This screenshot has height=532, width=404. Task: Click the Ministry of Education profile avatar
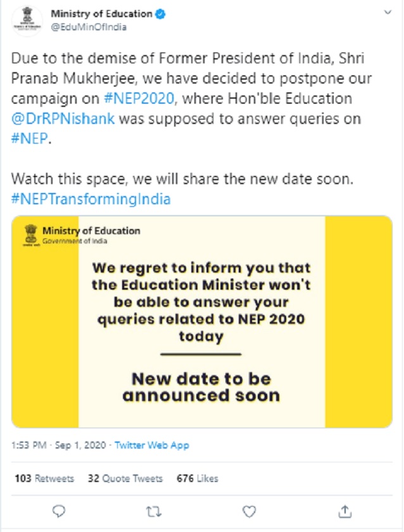26,20
